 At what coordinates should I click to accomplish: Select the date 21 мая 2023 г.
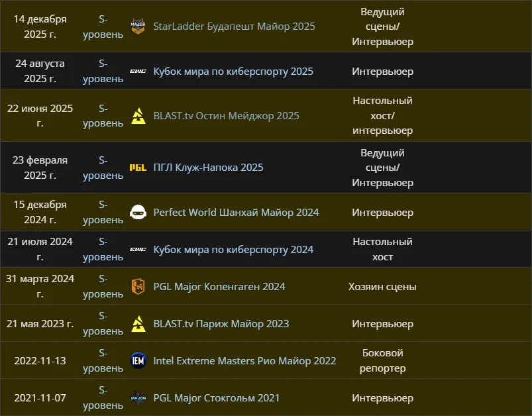[x=40, y=324]
